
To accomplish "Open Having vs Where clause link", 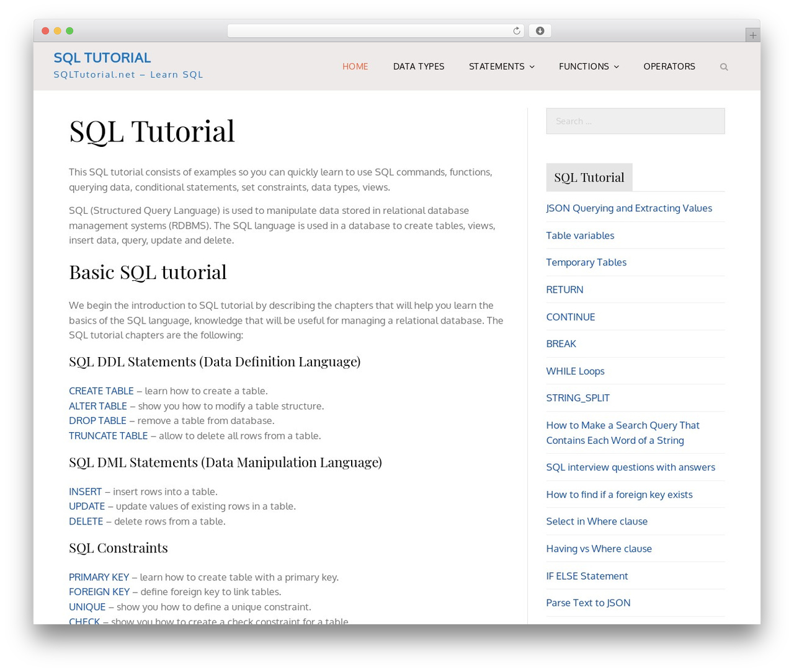I will pos(599,549).
